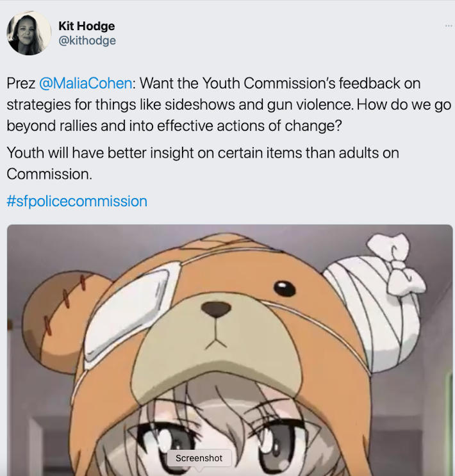The width and height of the screenshot is (455, 476).
Task: Click Kit Hodge's profile avatar photo
Action: coord(29,33)
